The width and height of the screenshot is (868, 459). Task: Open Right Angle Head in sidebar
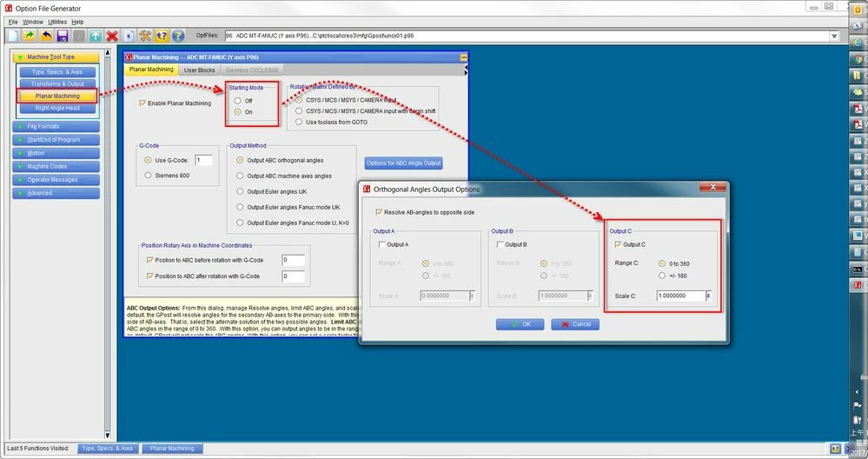pos(57,108)
